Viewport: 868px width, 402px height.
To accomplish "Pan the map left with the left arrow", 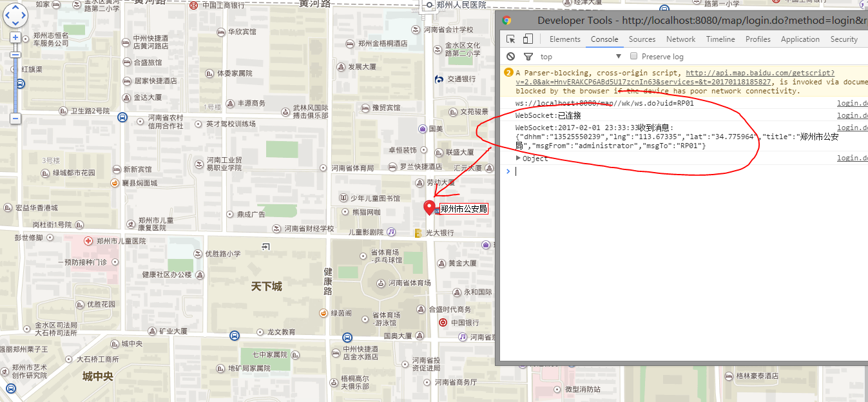I will pyautogui.click(x=7, y=15).
